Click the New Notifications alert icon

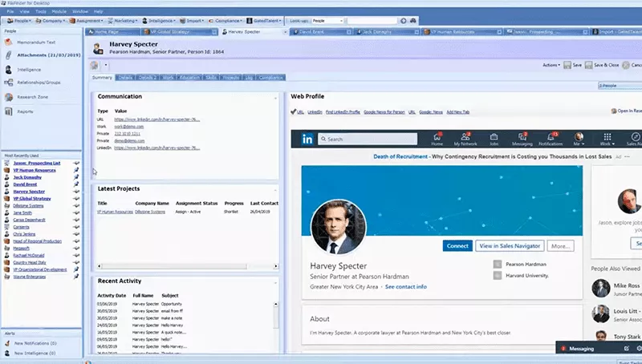pyautogui.click(x=7, y=343)
